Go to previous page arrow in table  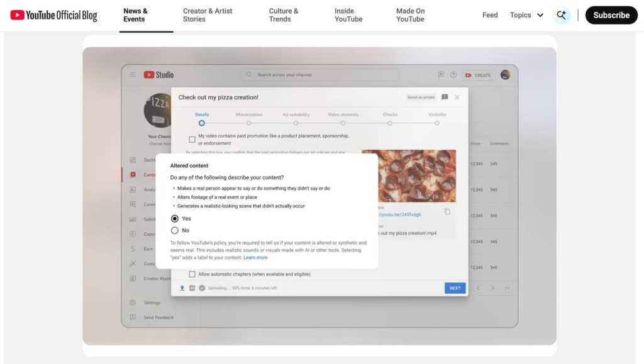pyautogui.click(x=479, y=288)
